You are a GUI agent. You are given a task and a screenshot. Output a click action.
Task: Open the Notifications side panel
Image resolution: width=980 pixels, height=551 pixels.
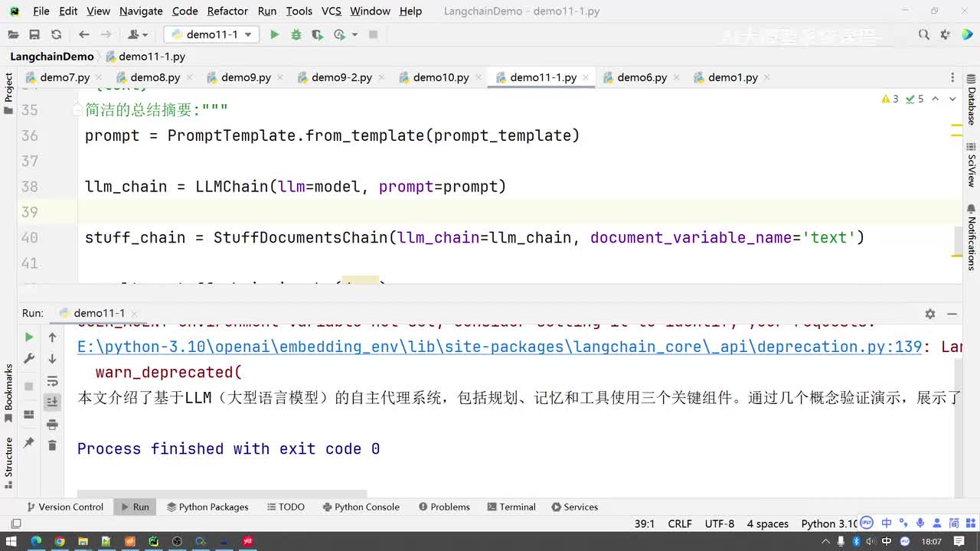tap(971, 236)
